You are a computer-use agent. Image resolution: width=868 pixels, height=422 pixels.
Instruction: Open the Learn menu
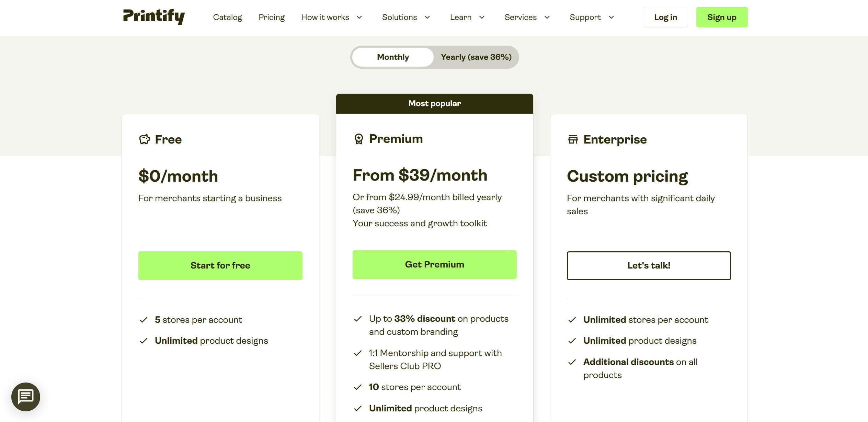pyautogui.click(x=461, y=17)
